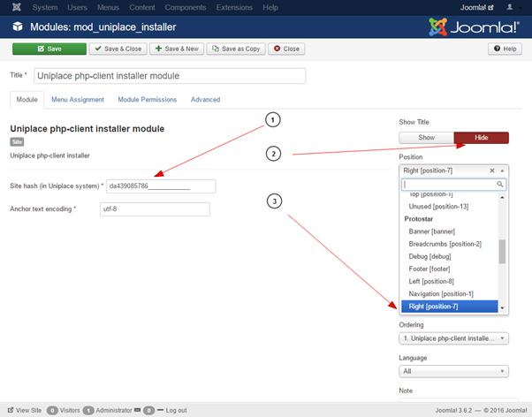Click the position search text box
Viewport: 532px width, 417px height.
[x=453, y=185]
